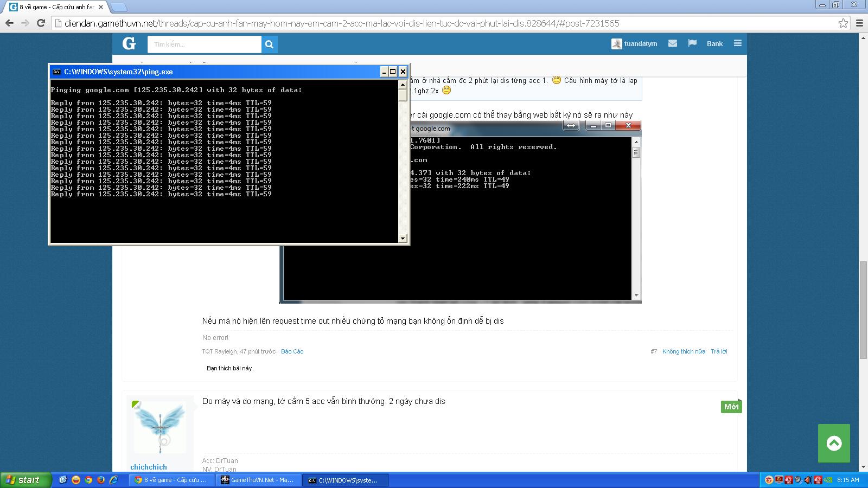Reload the page in Chrome

pos(41,23)
